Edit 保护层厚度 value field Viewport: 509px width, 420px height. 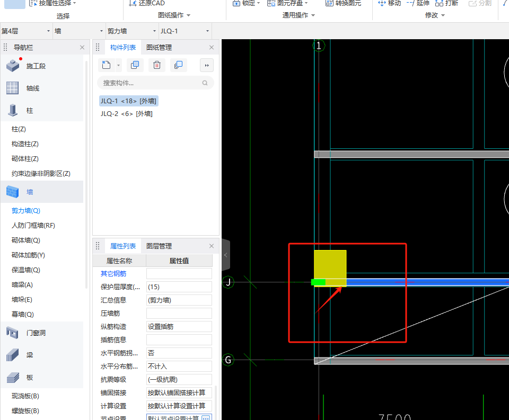click(x=179, y=287)
